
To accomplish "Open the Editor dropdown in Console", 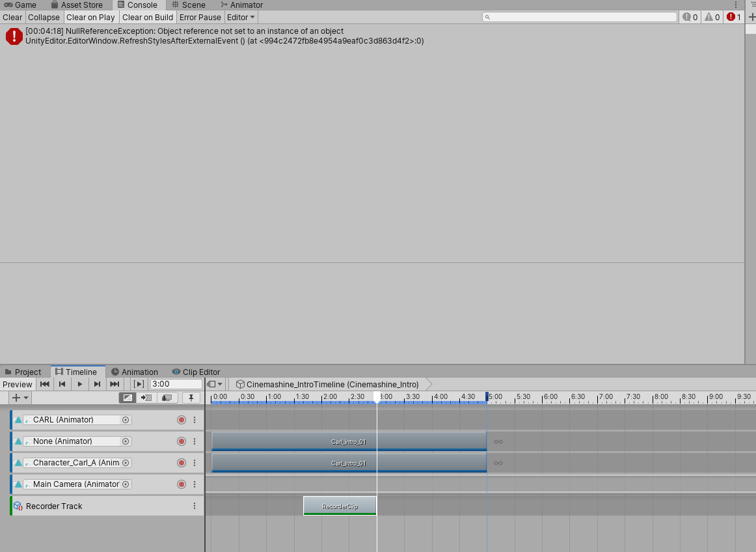I will tap(241, 17).
